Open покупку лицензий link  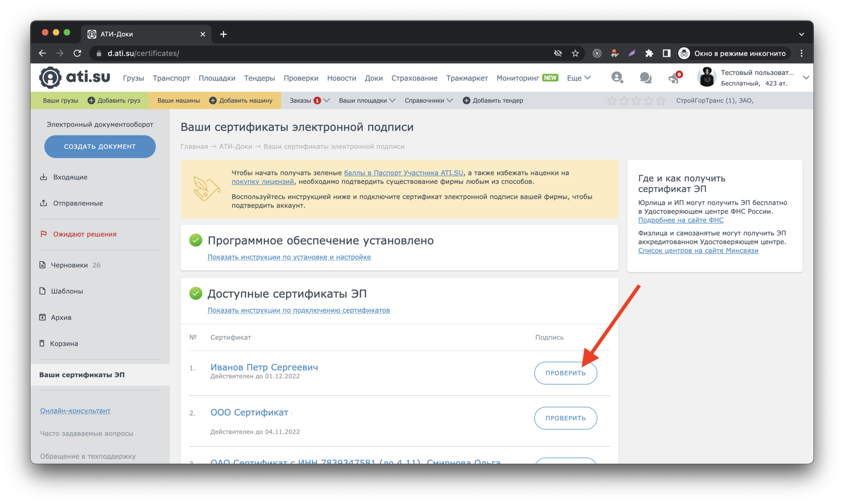point(263,182)
